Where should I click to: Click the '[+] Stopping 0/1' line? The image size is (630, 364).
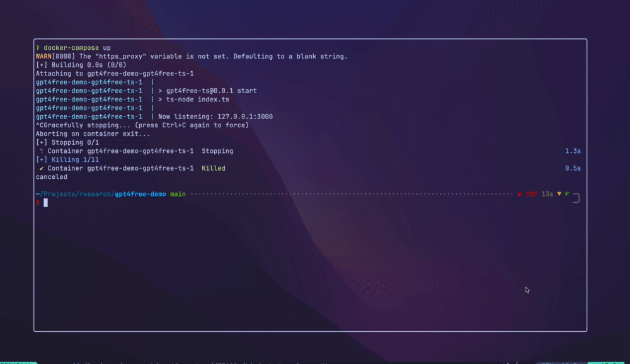click(x=67, y=142)
